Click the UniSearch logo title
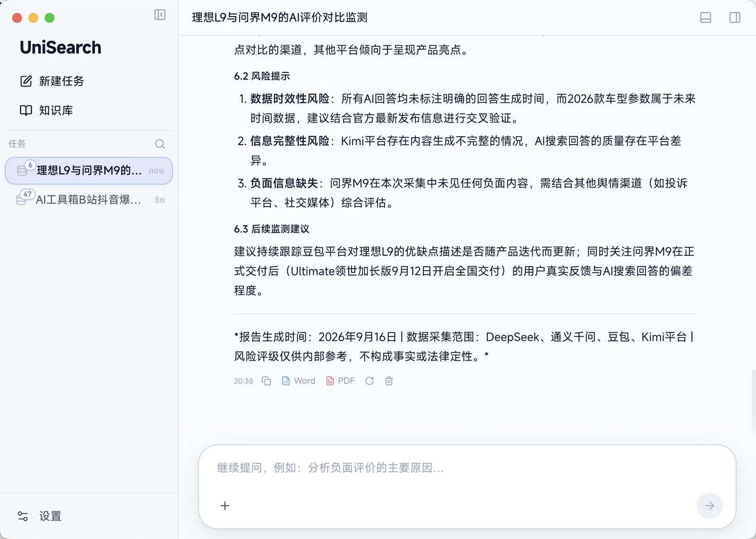Screen dimensions: 756x539 point(60,48)
